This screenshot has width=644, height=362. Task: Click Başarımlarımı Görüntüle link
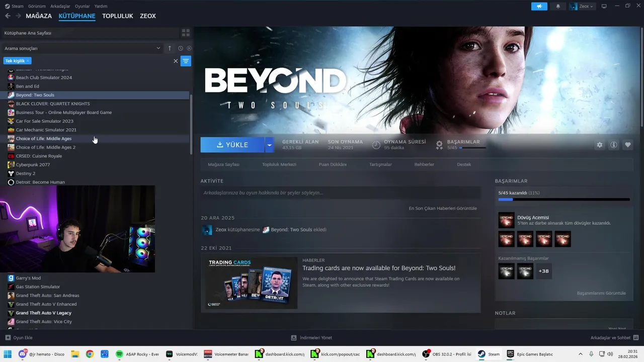tap(601, 293)
